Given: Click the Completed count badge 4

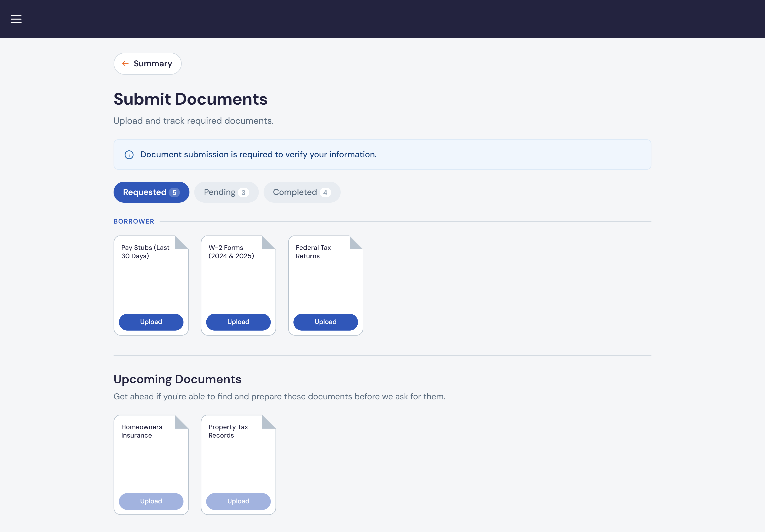Looking at the screenshot, I should coord(325,192).
